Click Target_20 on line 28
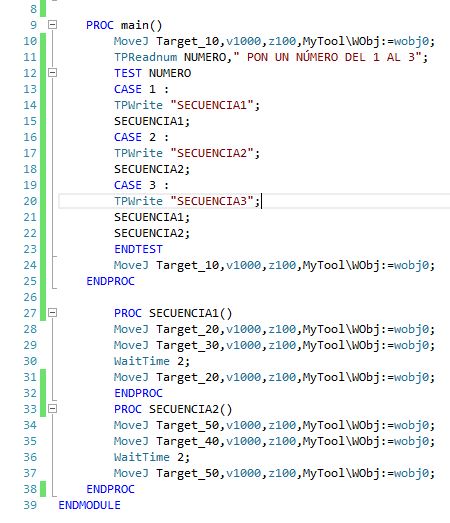 pos(188,330)
